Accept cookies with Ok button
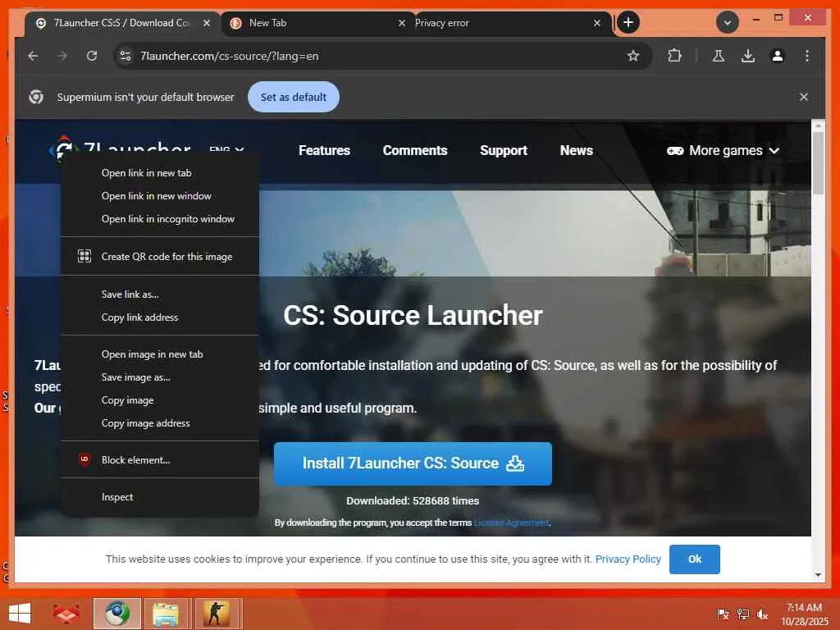This screenshot has height=630, width=840. click(x=694, y=559)
